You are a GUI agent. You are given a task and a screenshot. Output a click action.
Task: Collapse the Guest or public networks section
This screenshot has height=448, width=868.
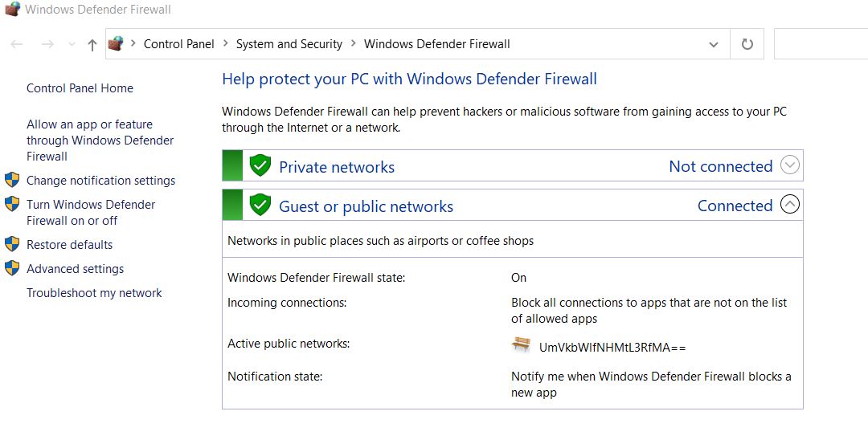(x=790, y=205)
